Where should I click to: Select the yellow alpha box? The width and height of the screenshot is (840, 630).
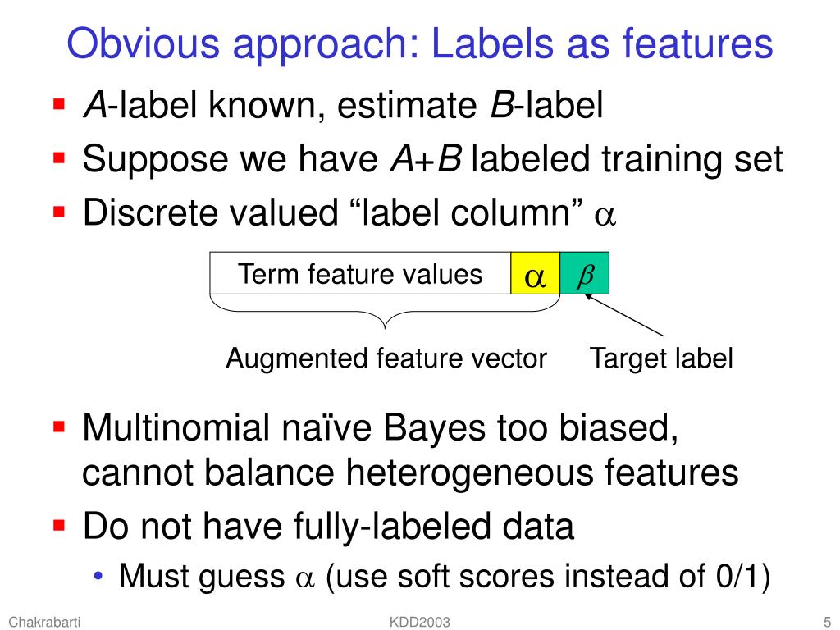535,273
